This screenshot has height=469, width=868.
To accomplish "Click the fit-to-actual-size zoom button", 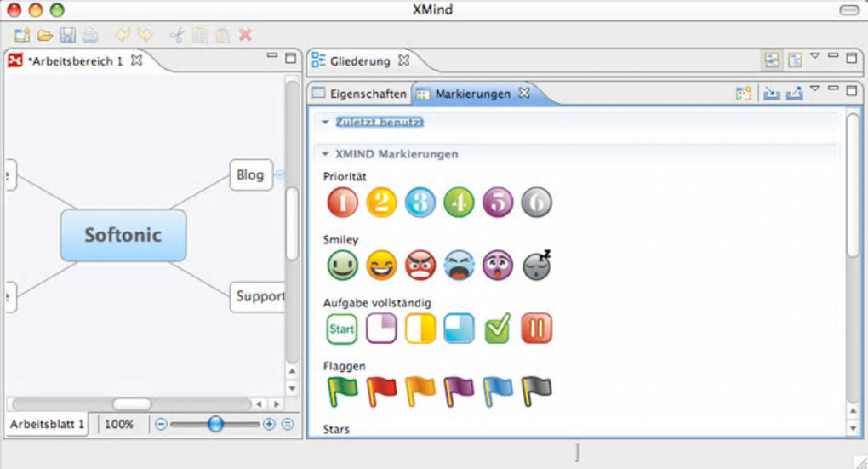I will 288,424.
